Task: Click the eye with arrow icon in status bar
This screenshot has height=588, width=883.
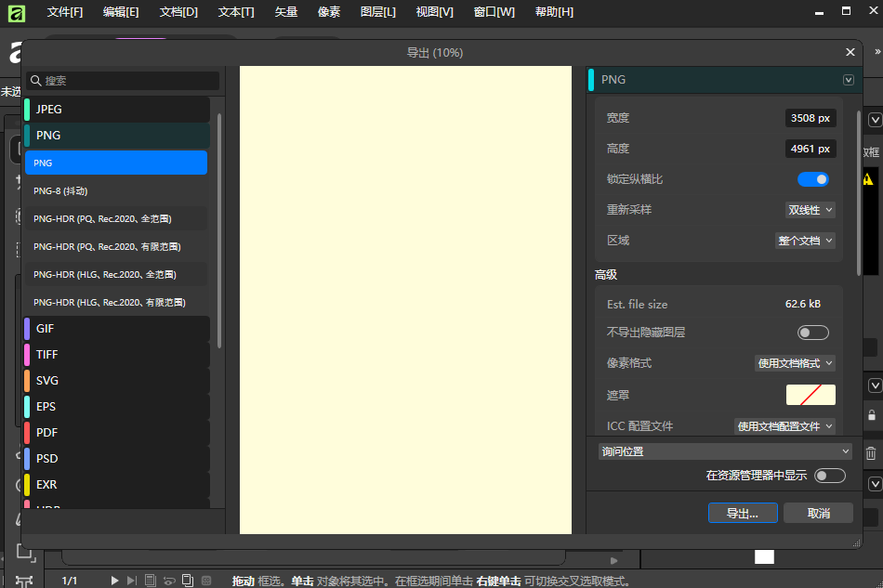Action: click(169, 581)
